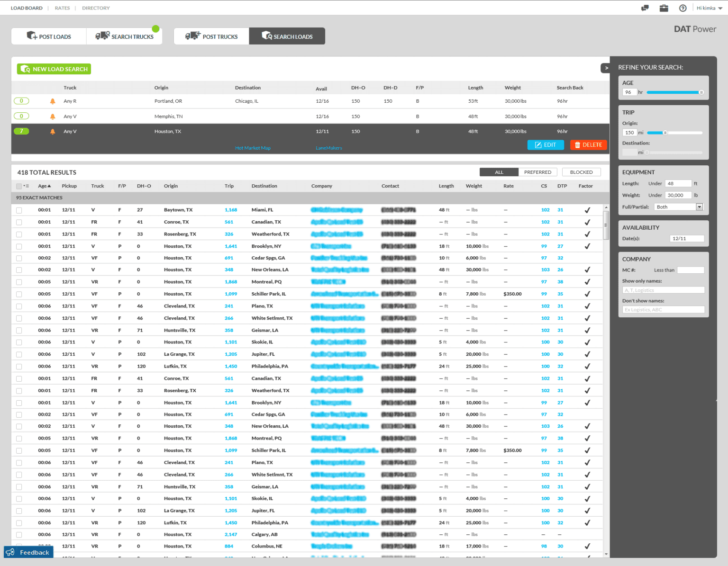Collapse the saved searches panel with the chevron

pos(606,68)
